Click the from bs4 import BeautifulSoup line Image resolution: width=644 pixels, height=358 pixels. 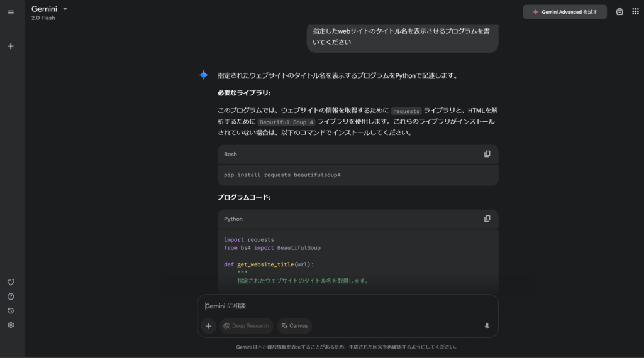[x=272, y=247]
